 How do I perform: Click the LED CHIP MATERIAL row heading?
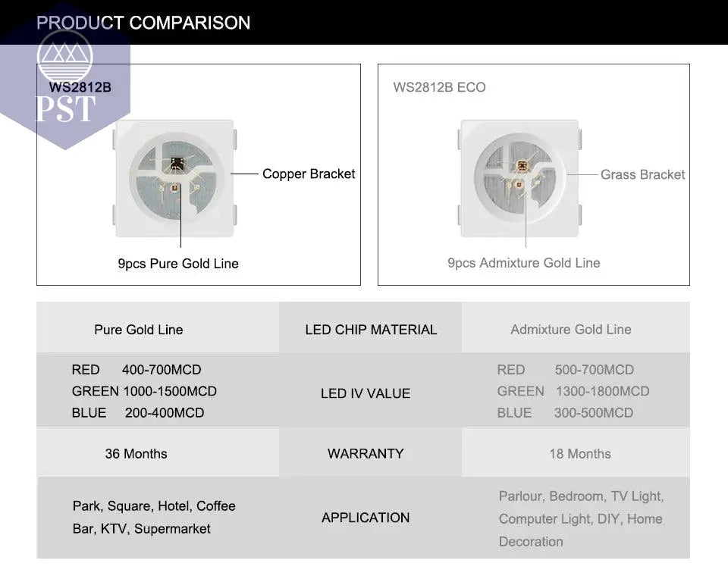[371, 330]
